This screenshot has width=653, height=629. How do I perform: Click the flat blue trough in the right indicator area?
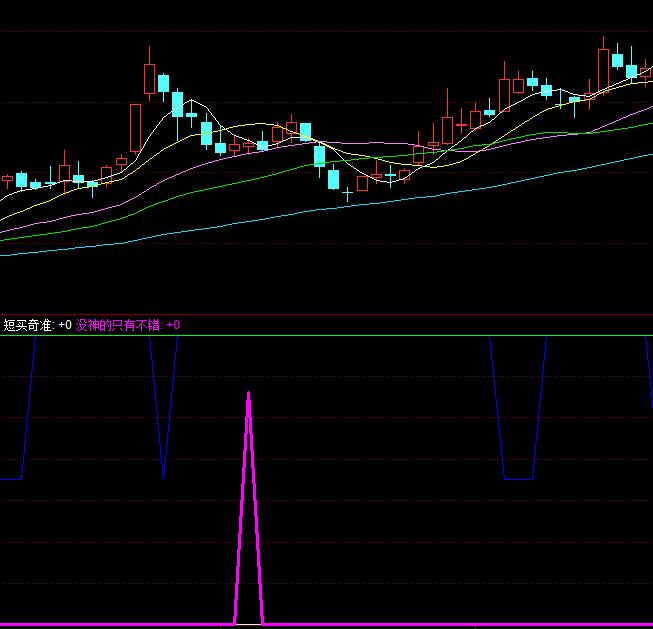[x=518, y=479]
